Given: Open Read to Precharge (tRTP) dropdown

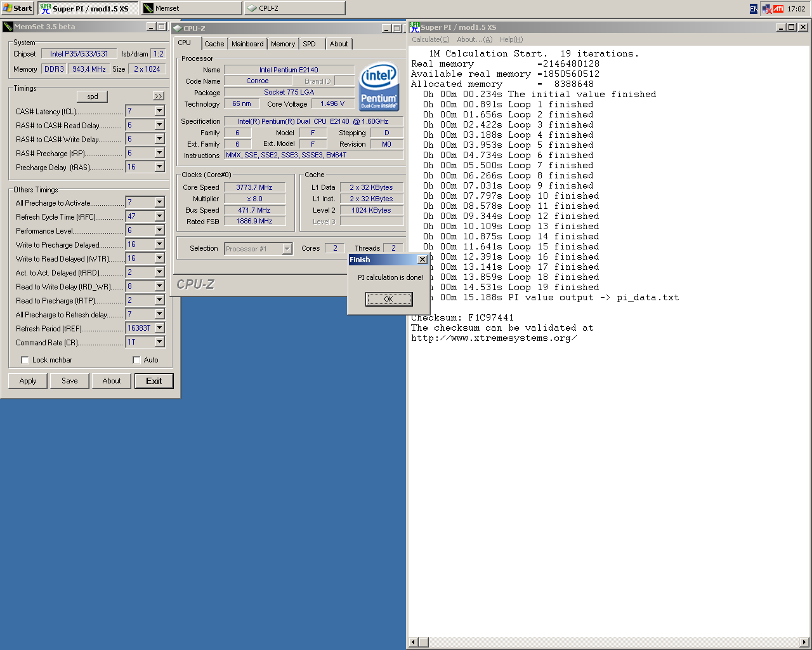Looking at the screenshot, I should click(160, 300).
